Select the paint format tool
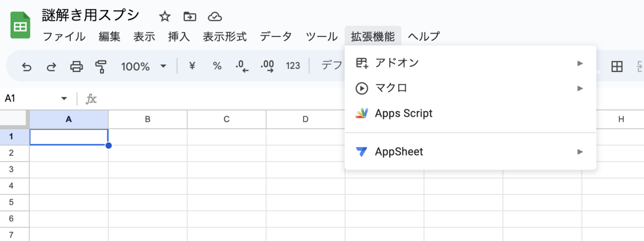Image resolution: width=644 pixels, height=241 pixels. (100, 67)
